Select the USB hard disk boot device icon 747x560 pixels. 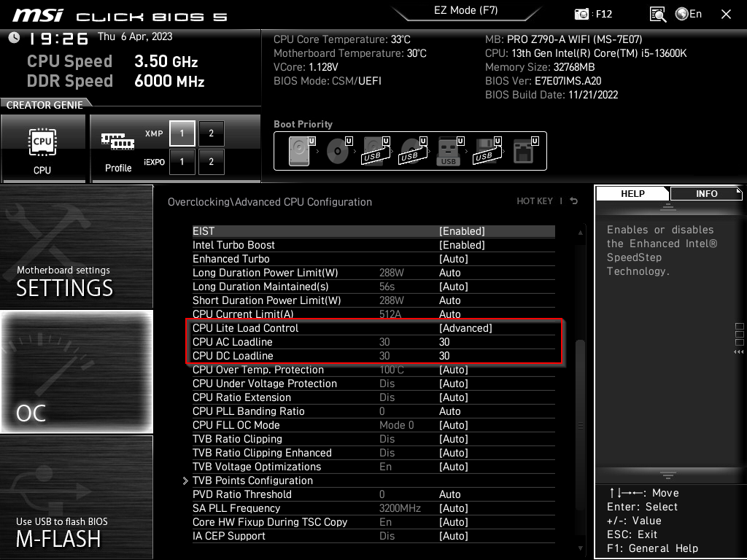(x=376, y=151)
